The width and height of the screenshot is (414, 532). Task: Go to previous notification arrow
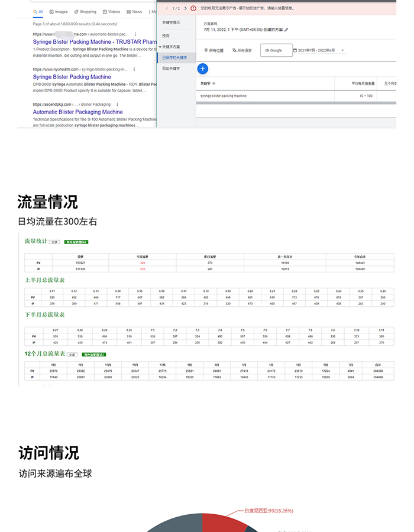pyautogui.click(x=167, y=8)
